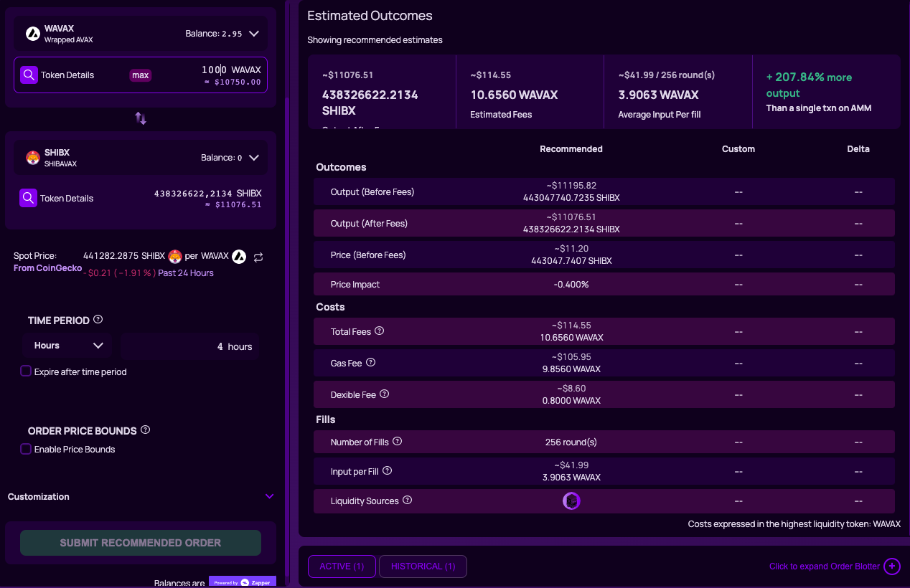Open the From CoinGecko link
This screenshot has height=588, width=910.
[x=47, y=268]
